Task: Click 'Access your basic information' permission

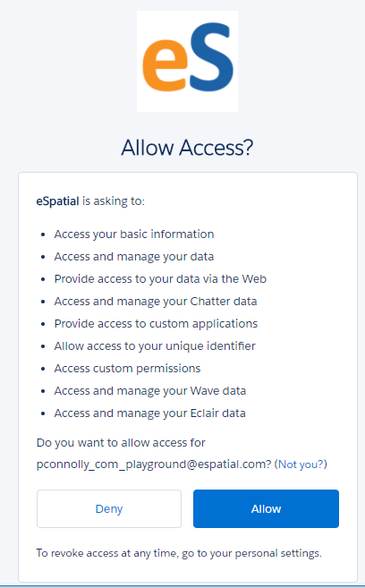Action: click(x=134, y=234)
